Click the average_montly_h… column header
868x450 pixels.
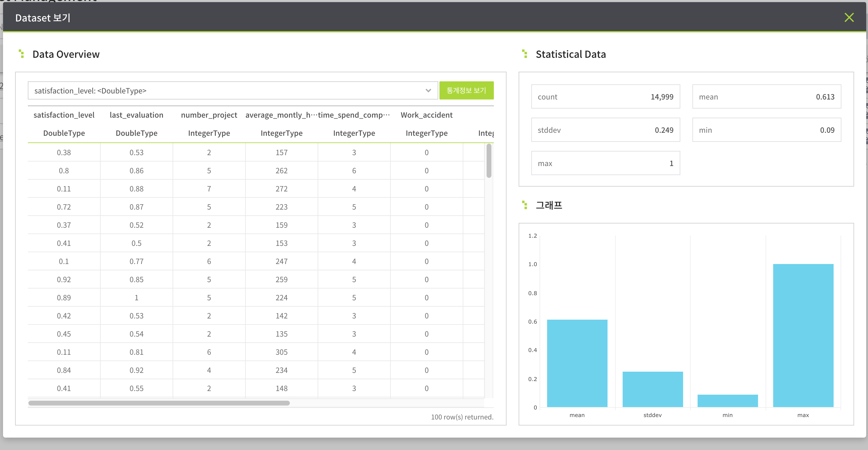click(281, 115)
